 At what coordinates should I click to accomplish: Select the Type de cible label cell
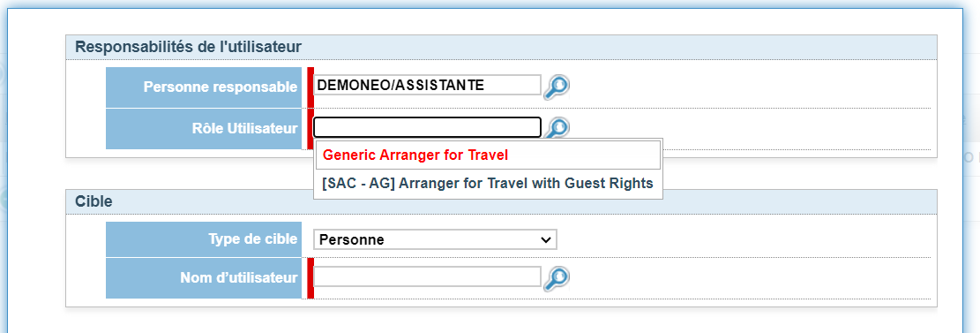(204, 239)
